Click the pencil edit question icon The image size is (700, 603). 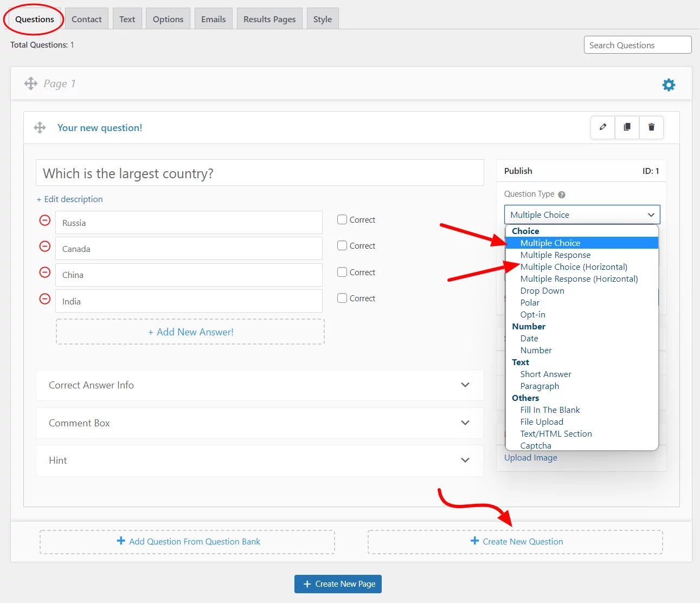[x=602, y=127]
